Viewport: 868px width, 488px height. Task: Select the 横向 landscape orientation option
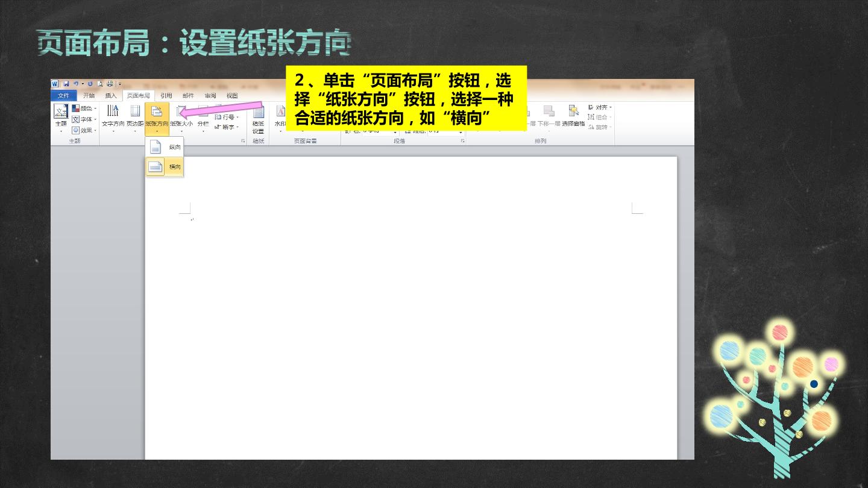165,167
